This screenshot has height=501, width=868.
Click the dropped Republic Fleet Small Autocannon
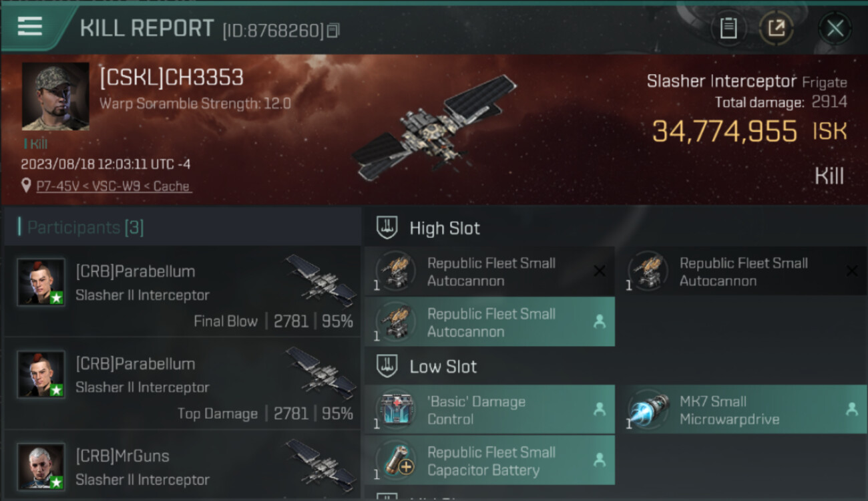point(489,322)
